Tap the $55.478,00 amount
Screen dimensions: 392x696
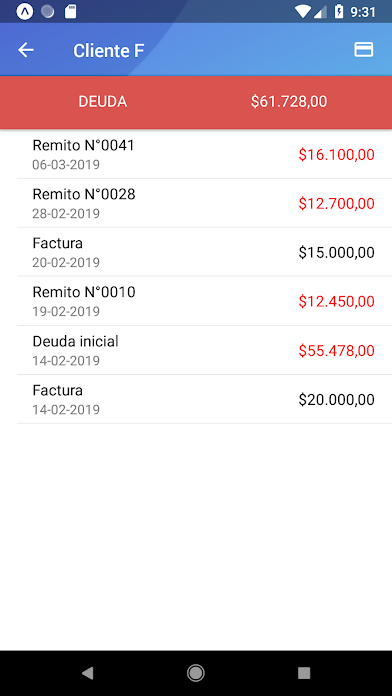(337, 351)
